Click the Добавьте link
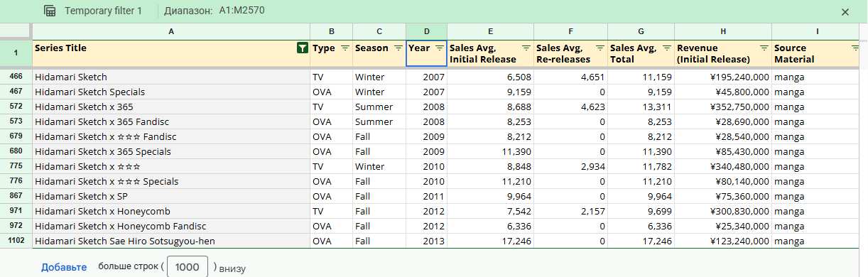This screenshot has height=277, width=868. pyautogui.click(x=64, y=267)
